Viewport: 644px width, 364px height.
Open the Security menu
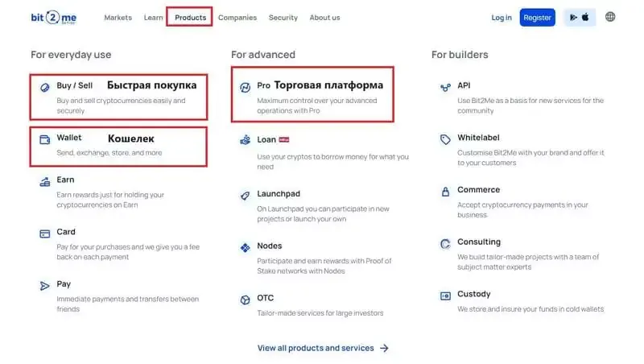(283, 18)
